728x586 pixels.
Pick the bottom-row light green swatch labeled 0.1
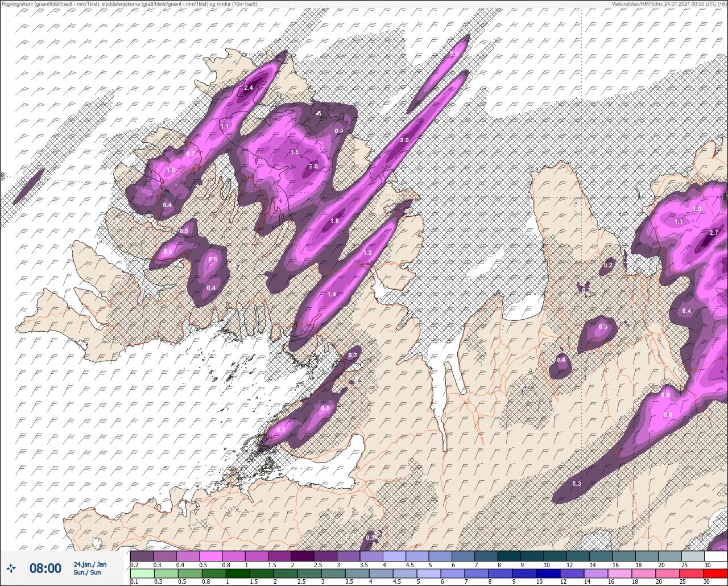[x=142, y=573]
